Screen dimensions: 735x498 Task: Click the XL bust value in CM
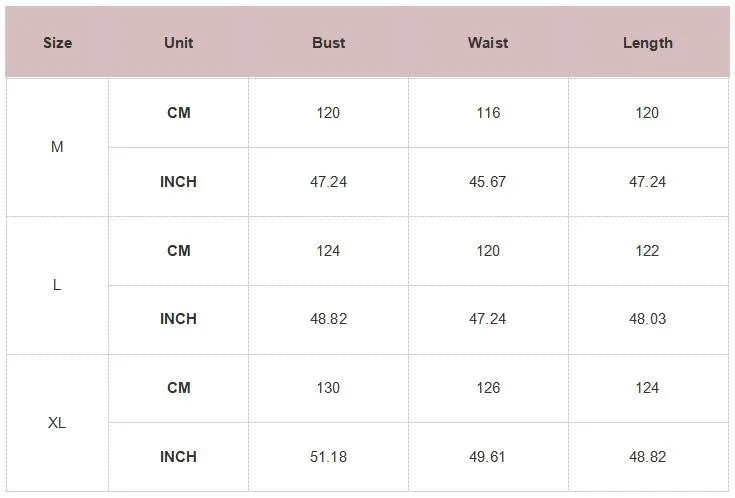point(328,388)
